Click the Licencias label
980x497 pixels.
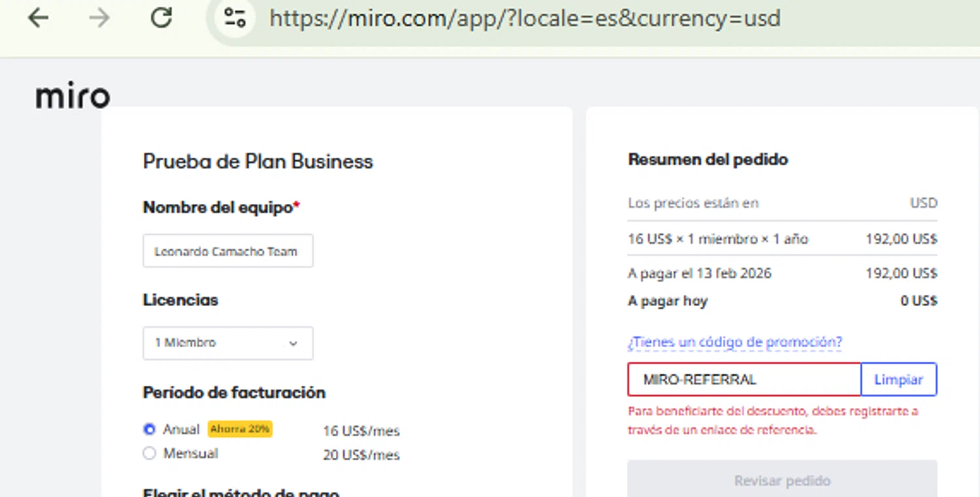pyautogui.click(x=180, y=300)
